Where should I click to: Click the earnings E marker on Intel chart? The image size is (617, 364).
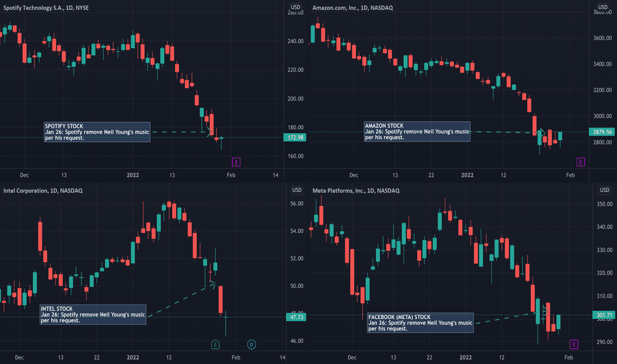click(x=215, y=345)
